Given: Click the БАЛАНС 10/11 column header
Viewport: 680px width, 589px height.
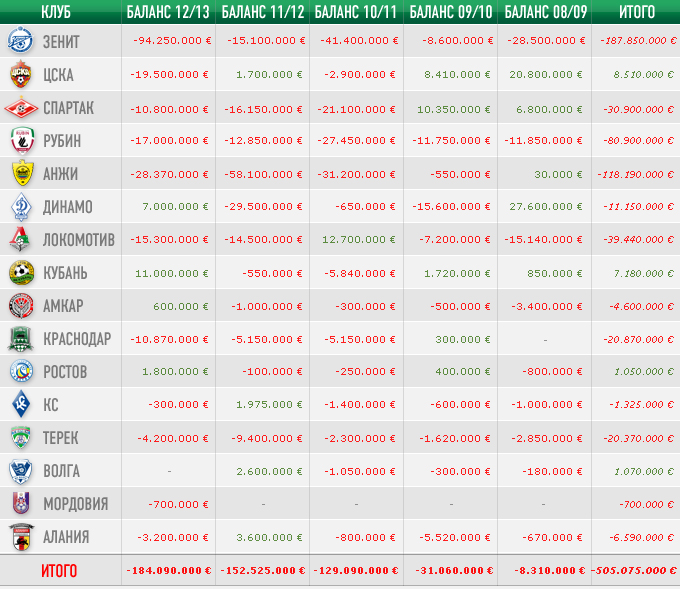Looking at the screenshot, I should (356, 12).
